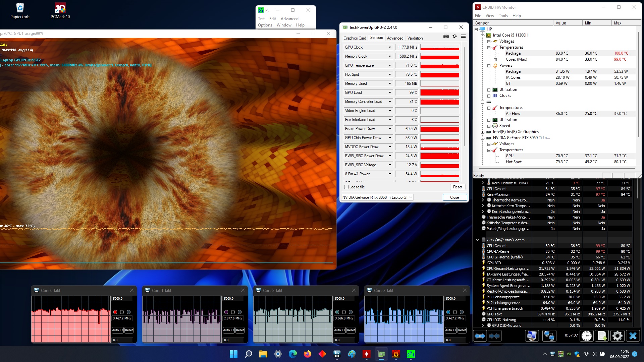
Task: Click the GPU-Z sensors vertical scrollbar
Action: coord(464,97)
